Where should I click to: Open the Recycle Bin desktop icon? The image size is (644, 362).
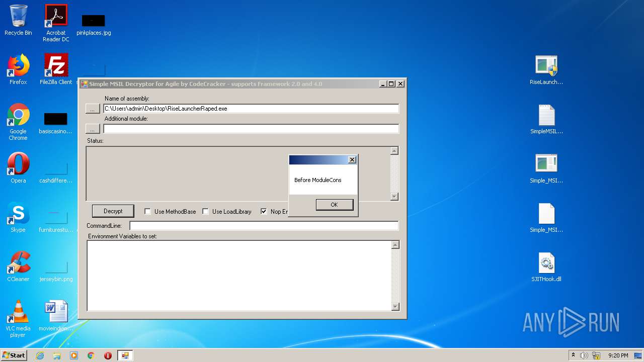coord(18,20)
